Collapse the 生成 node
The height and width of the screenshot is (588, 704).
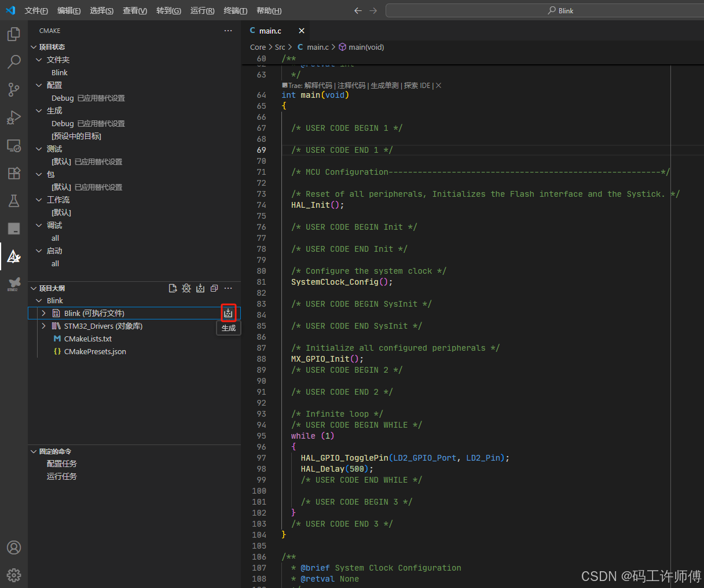tap(39, 111)
